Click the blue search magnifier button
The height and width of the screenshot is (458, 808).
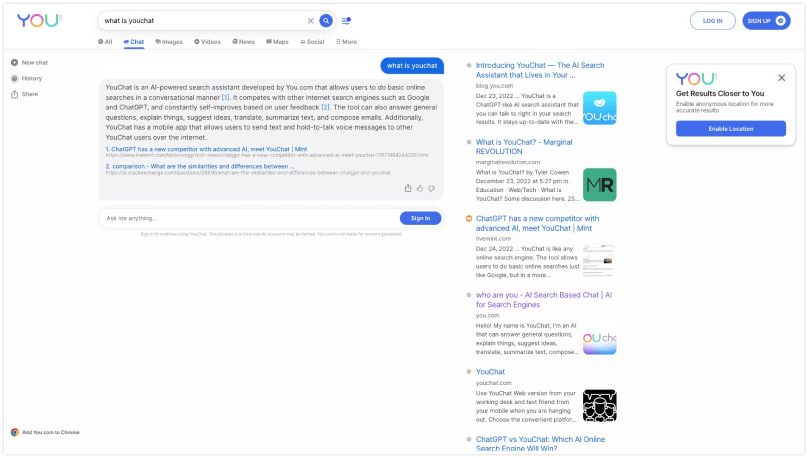click(325, 20)
